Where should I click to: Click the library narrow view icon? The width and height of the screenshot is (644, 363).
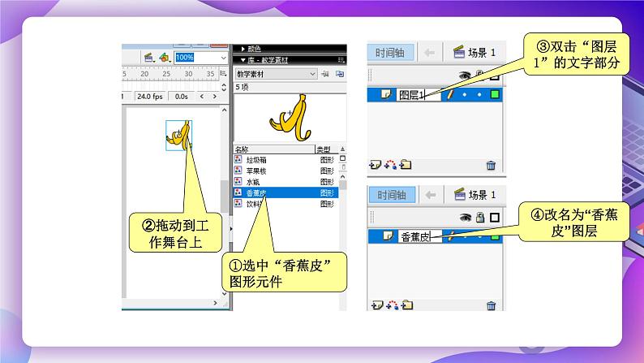pyautogui.click(x=343, y=167)
